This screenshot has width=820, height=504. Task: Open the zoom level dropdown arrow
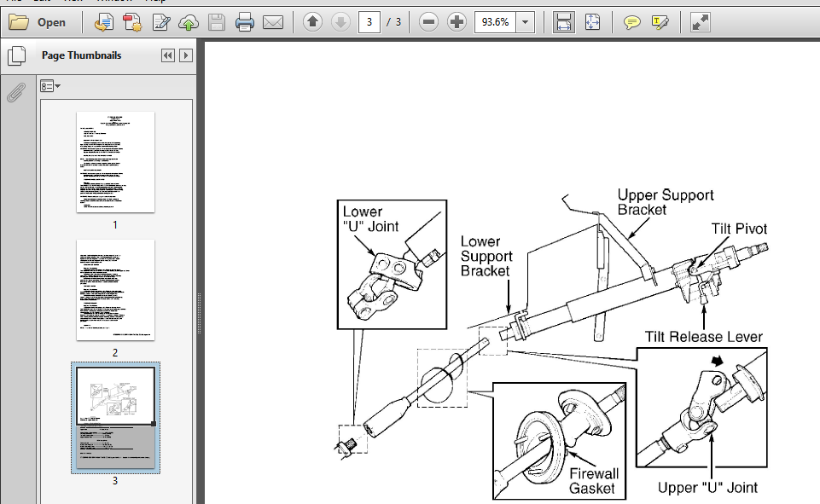point(525,22)
